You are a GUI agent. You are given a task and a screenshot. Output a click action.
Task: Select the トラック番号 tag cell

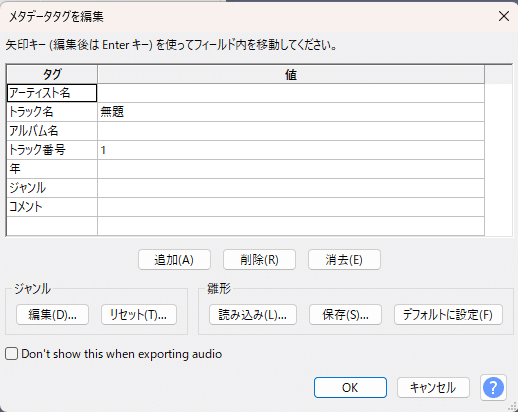coord(52,150)
